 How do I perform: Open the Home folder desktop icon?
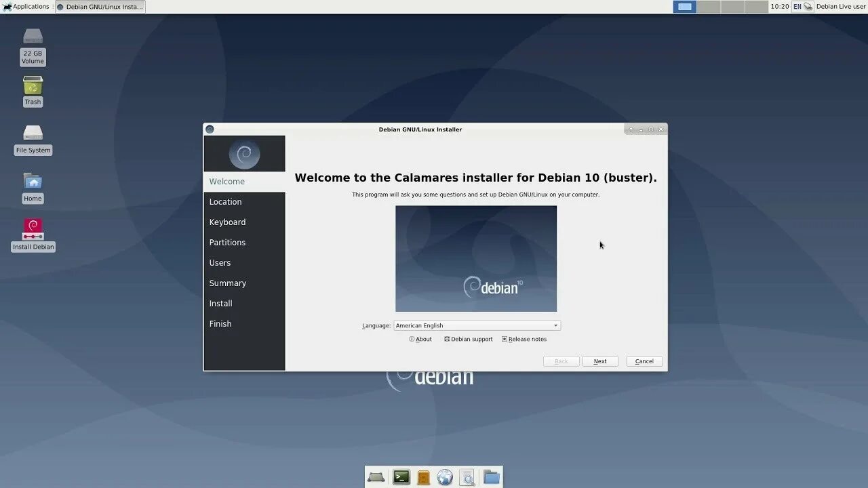coord(33,187)
